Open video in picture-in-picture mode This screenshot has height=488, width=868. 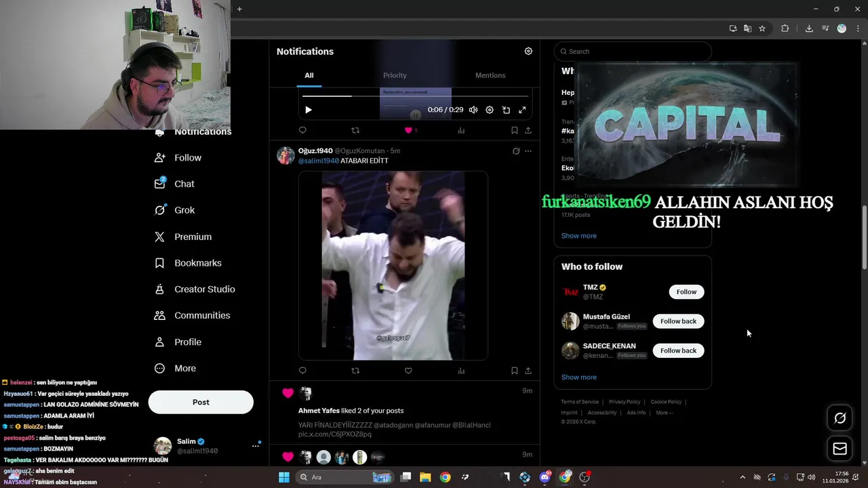tap(506, 110)
